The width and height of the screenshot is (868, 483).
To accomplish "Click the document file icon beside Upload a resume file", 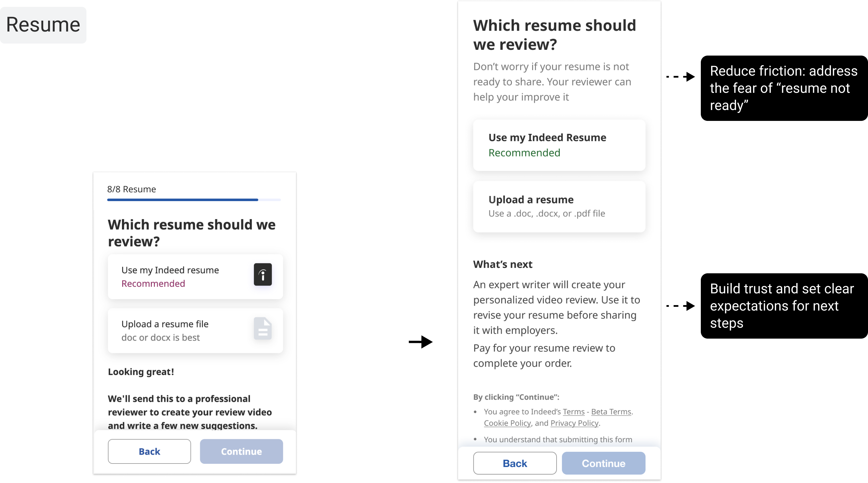I will point(263,328).
